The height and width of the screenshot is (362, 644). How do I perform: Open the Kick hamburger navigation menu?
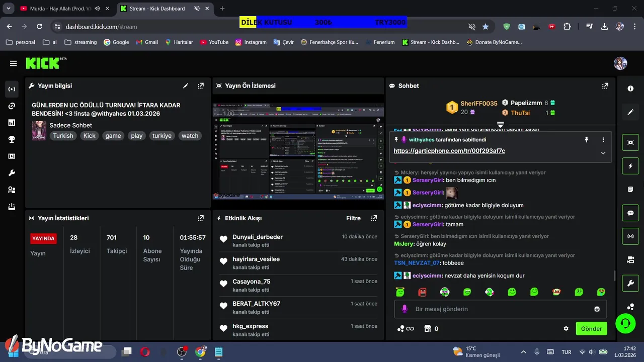13,63
